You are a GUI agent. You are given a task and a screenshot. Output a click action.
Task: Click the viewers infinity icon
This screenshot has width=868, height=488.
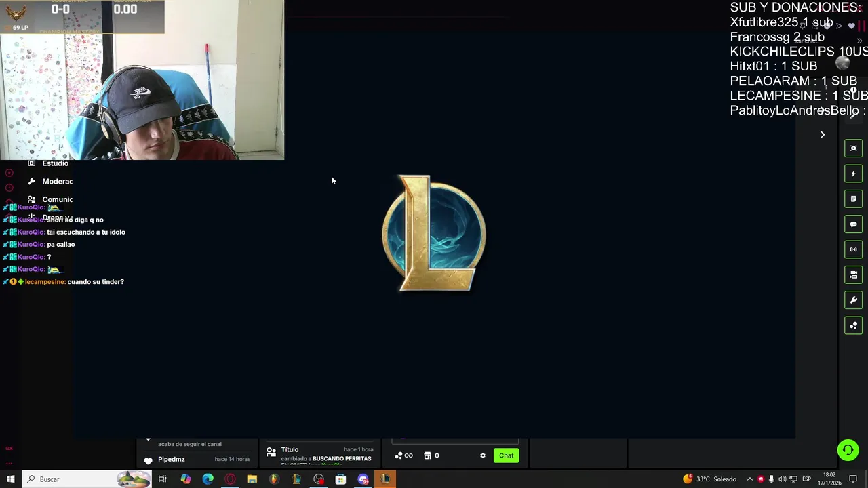(403, 455)
